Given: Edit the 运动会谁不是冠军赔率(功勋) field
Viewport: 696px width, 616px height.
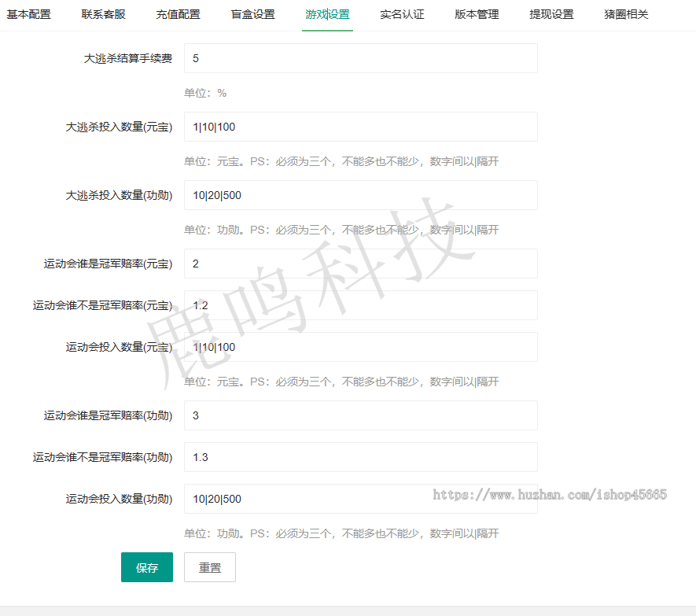Looking at the screenshot, I should point(361,457).
